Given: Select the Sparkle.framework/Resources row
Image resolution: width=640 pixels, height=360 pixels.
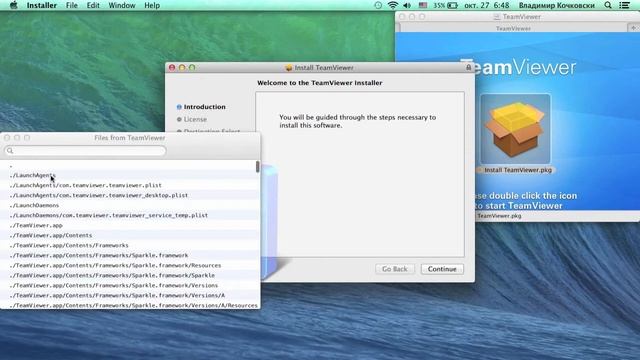Looking at the screenshot, I should tap(130, 265).
